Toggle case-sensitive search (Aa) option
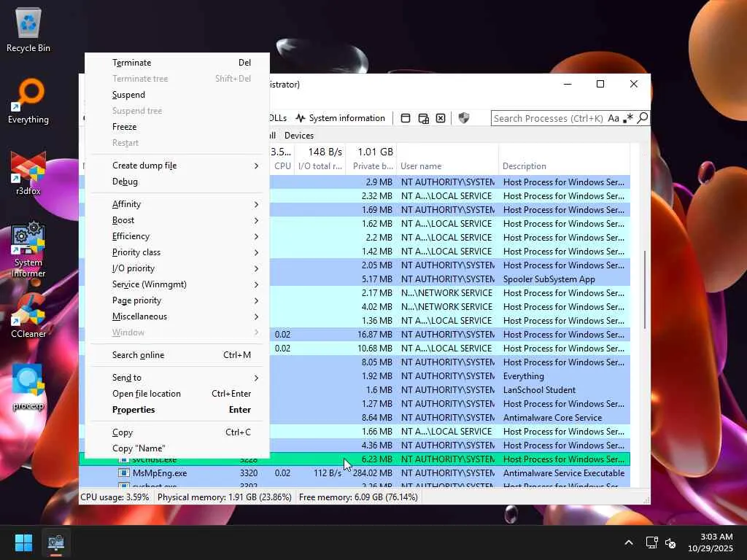 coord(613,118)
